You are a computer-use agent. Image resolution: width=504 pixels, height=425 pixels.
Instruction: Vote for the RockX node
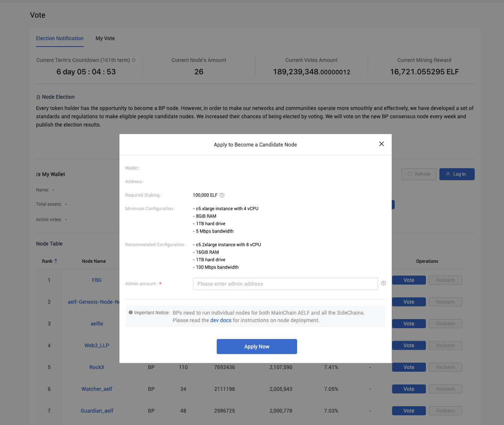[409, 367]
